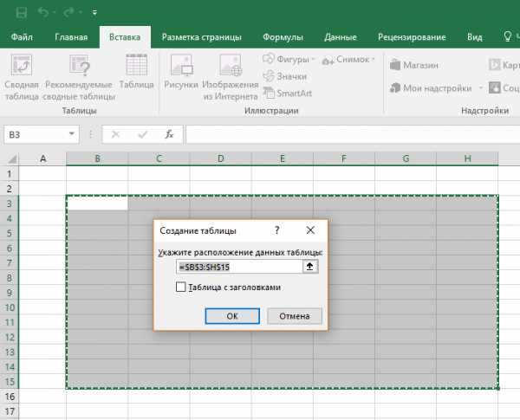Viewport: 520px width, 420px height.
Task: Click the Таблица insert icon
Action: point(136,72)
